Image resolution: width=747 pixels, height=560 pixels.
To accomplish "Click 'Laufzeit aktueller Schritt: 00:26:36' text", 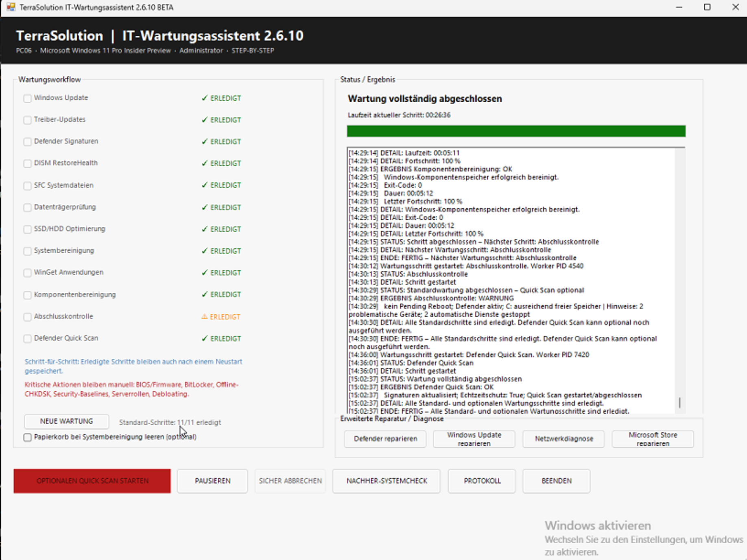I will (399, 115).
